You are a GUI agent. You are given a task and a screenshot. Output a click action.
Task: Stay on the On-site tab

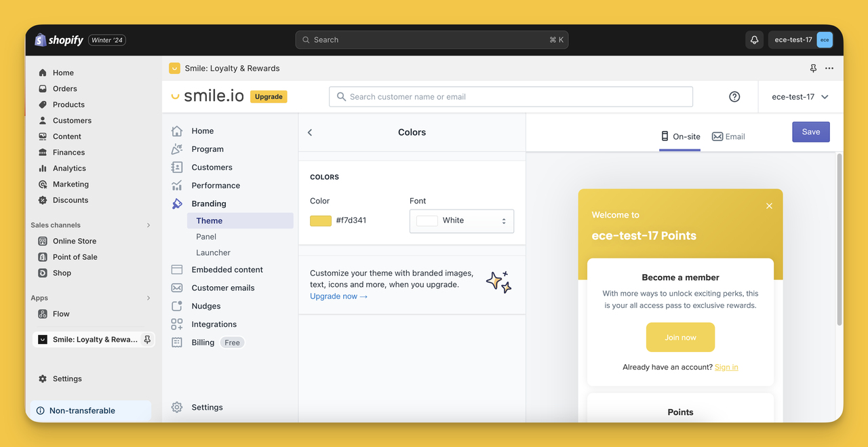[x=679, y=136]
